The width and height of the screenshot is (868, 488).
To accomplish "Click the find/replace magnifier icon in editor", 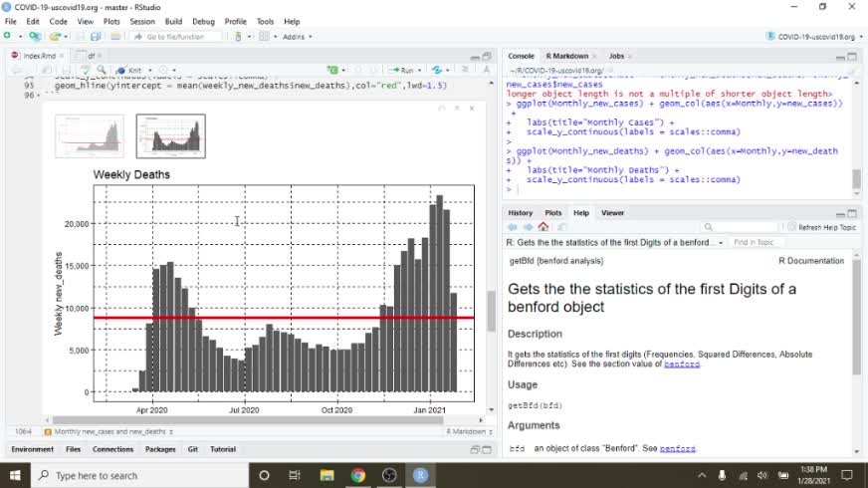I will coord(102,71).
